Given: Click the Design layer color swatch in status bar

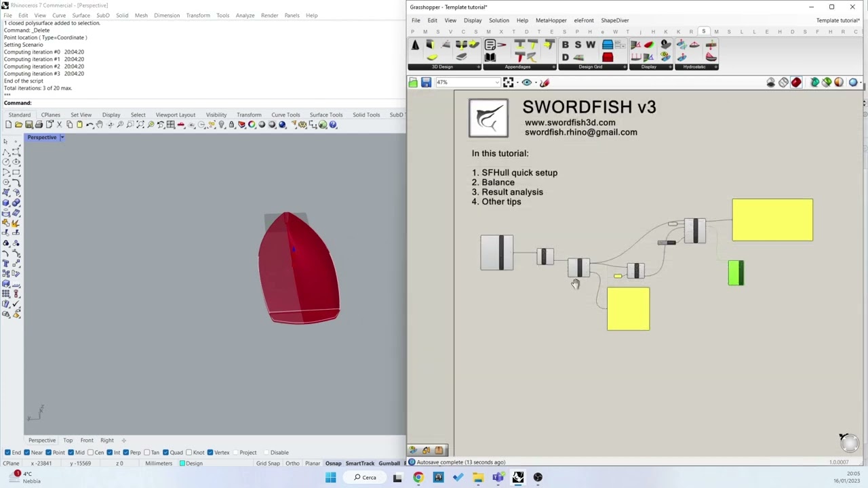Looking at the screenshot, I should click(x=182, y=464).
